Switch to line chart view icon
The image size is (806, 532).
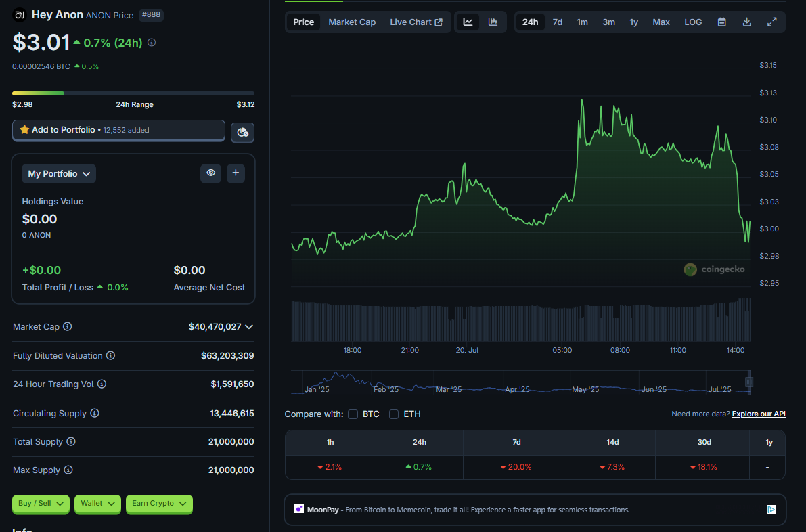468,22
